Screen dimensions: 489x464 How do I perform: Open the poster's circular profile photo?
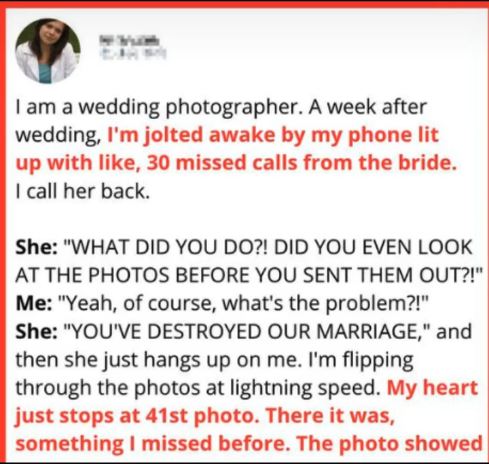48,51
